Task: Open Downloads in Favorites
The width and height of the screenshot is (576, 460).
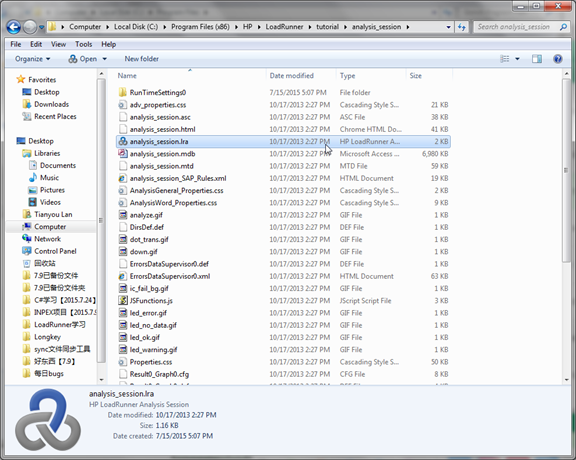Action: pos(51,104)
